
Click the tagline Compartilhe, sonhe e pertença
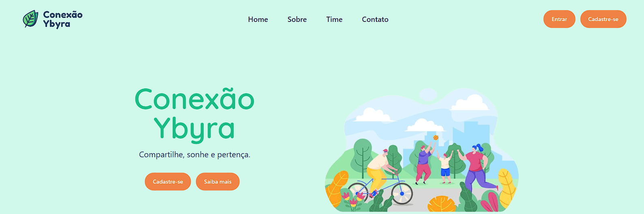pyautogui.click(x=195, y=154)
